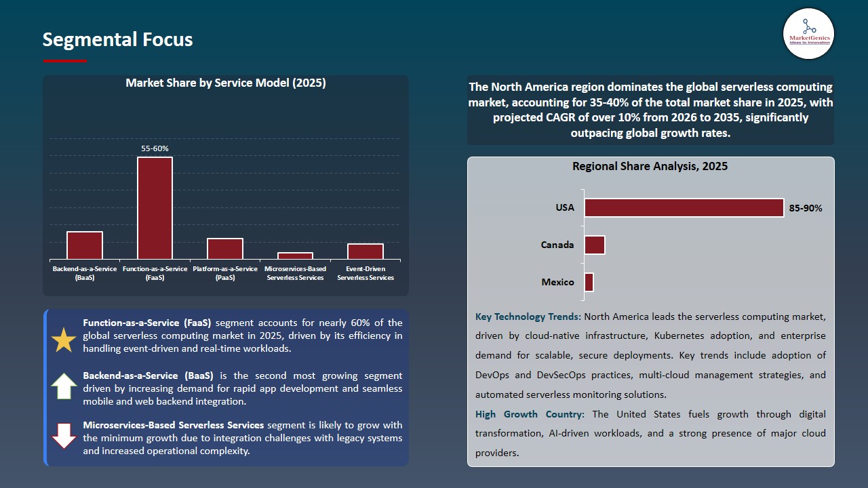Click the North America summary text box

point(650,110)
